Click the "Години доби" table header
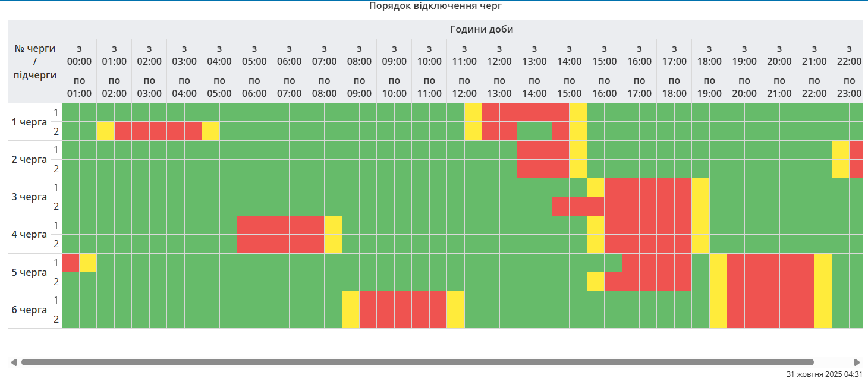 [x=481, y=29]
